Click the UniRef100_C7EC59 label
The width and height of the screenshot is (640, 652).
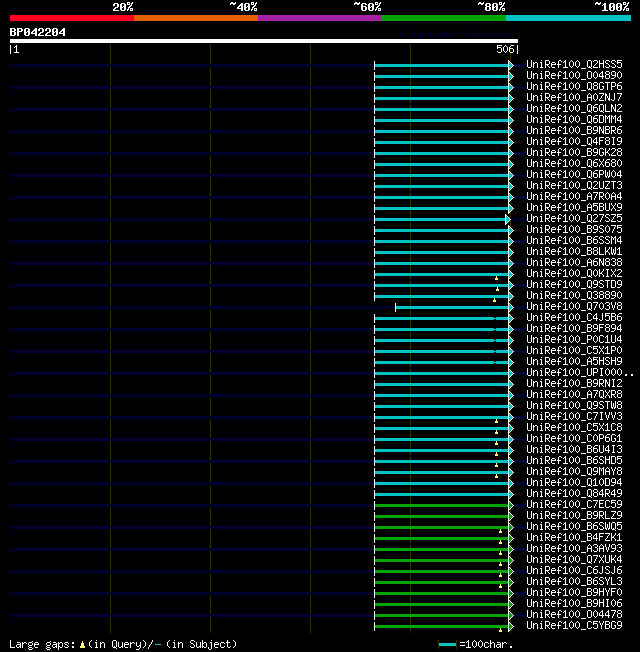[x=574, y=505]
